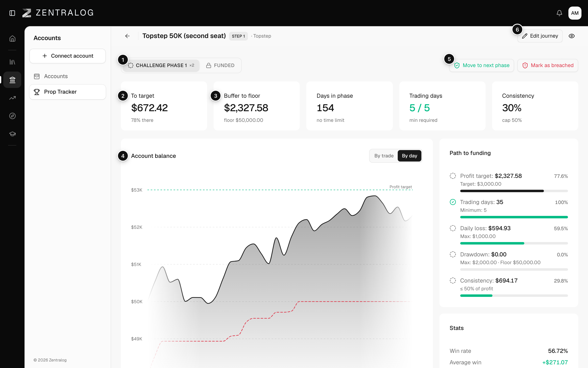The width and height of the screenshot is (588, 368).
Task: Click the Connect account button
Action: 68,56
